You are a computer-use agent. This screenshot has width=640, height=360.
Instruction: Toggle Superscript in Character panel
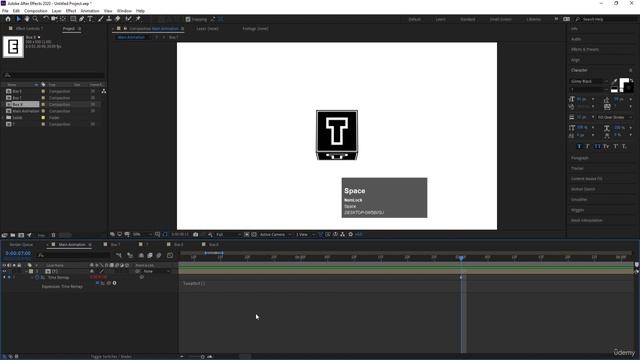[x=616, y=146]
